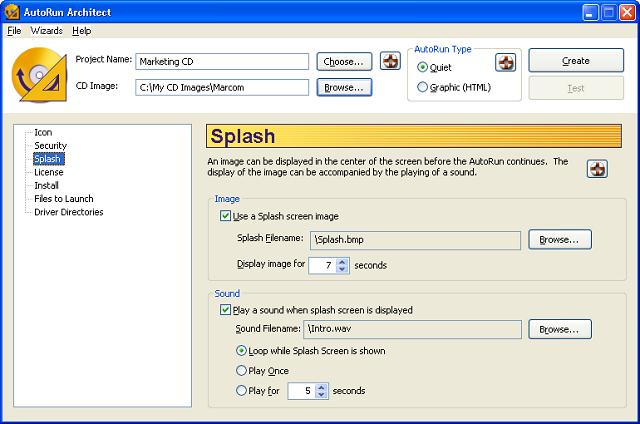This screenshot has width=640, height=424.
Task: Click the Sound Filename field
Action: 412,329
